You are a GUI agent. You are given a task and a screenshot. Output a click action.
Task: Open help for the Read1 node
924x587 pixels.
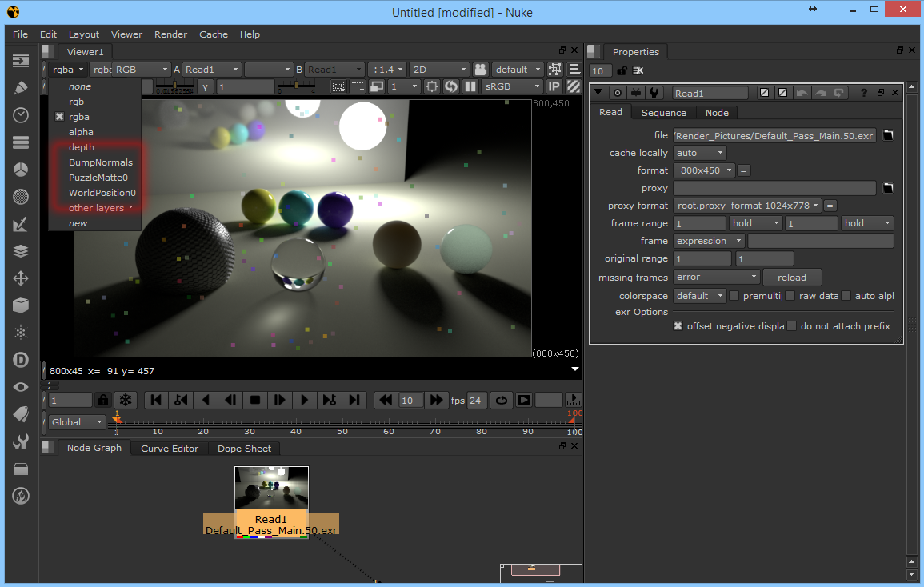[864, 93]
